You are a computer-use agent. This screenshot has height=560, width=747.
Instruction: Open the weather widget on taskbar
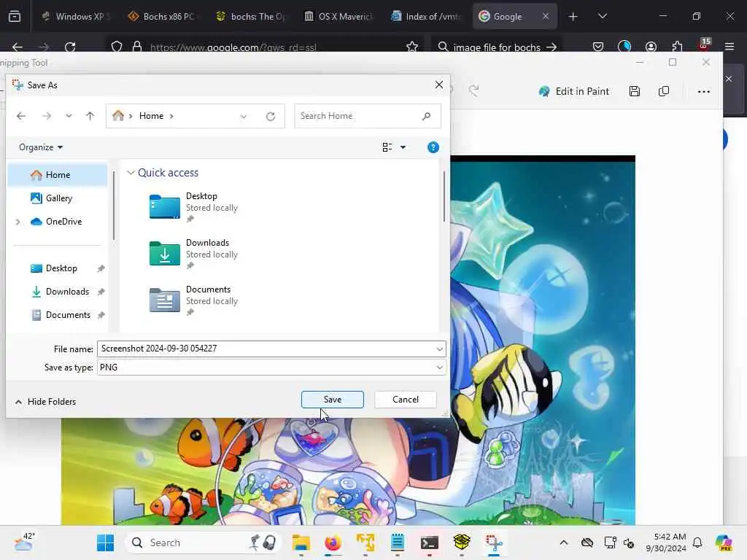coord(24,542)
